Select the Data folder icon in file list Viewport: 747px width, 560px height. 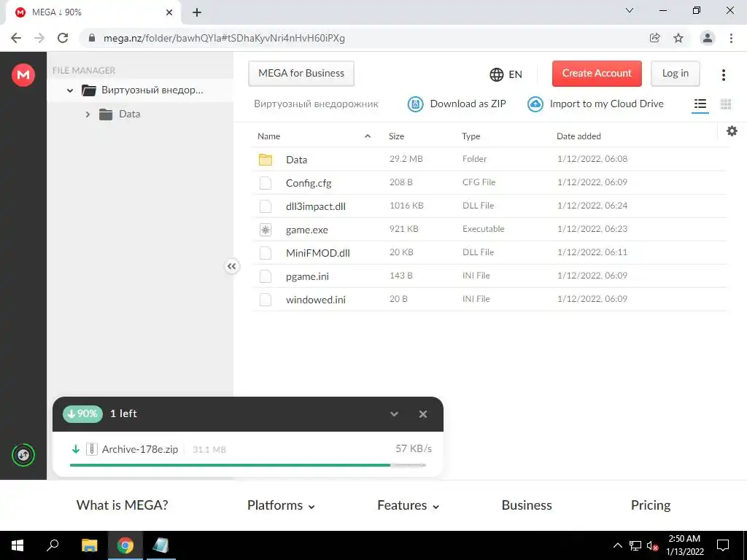tap(266, 160)
